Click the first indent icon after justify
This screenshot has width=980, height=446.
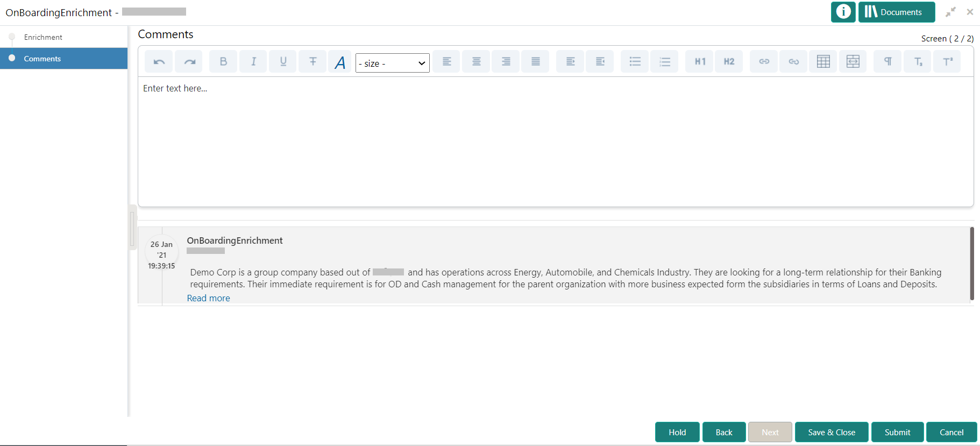pyautogui.click(x=570, y=61)
